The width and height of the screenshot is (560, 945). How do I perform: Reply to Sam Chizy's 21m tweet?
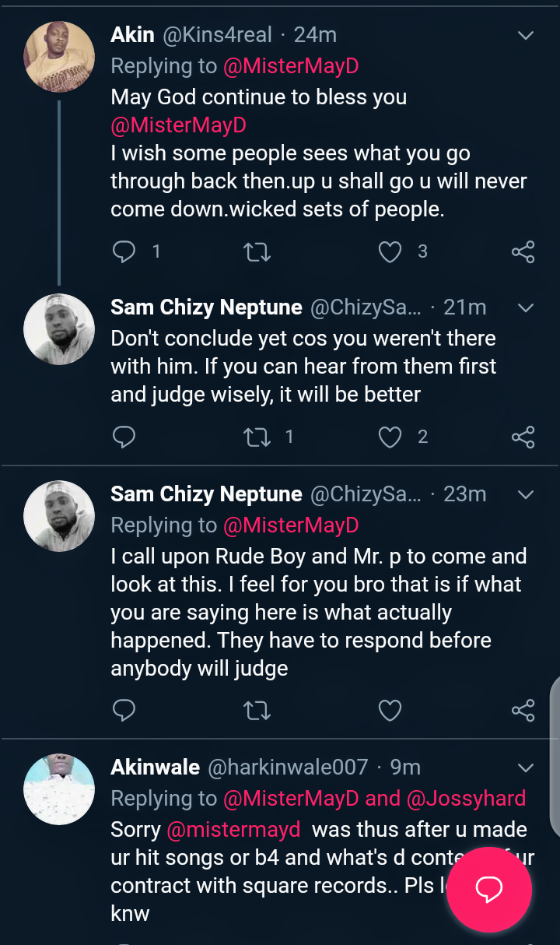point(124,437)
